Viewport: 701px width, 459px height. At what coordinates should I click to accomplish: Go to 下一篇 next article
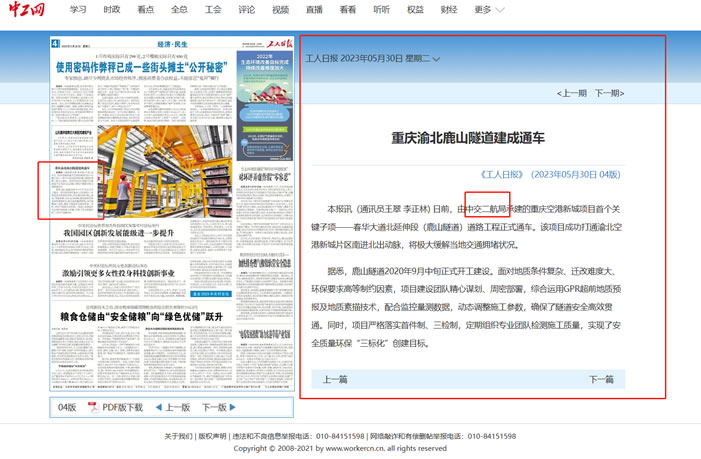601,380
